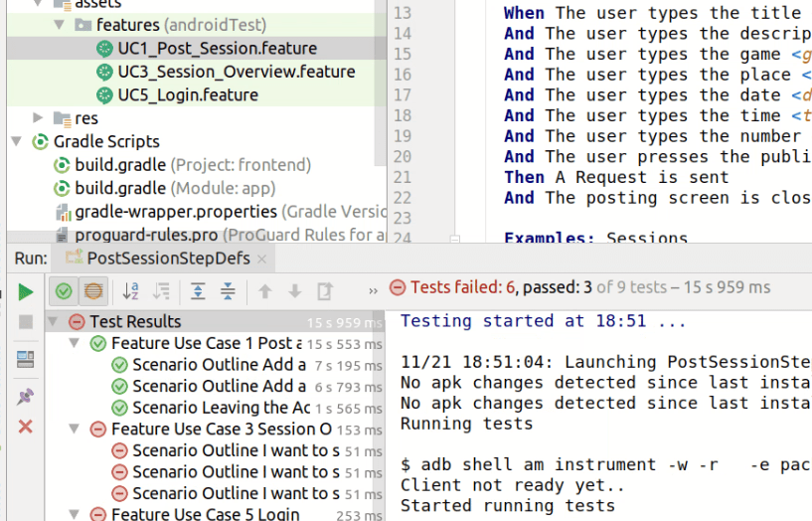This screenshot has height=521, width=812.
Task: Toggle the Show Passed tests filter
Action: pos(64,291)
